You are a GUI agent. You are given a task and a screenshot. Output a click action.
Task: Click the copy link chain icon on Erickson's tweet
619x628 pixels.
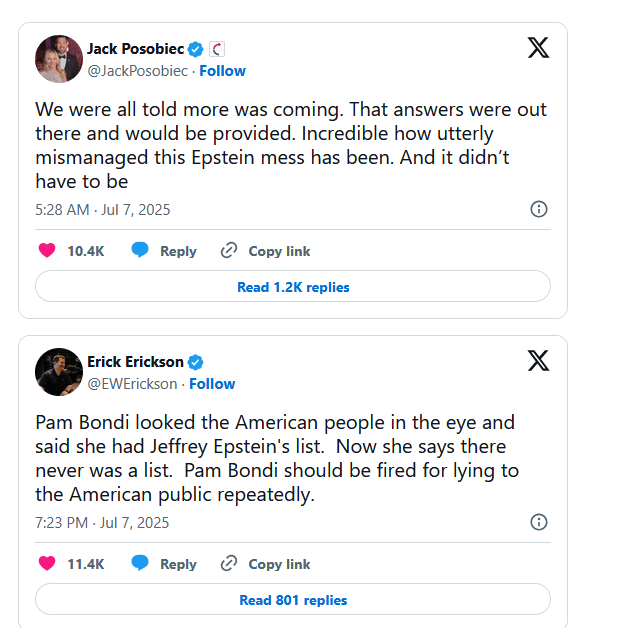pos(229,564)
